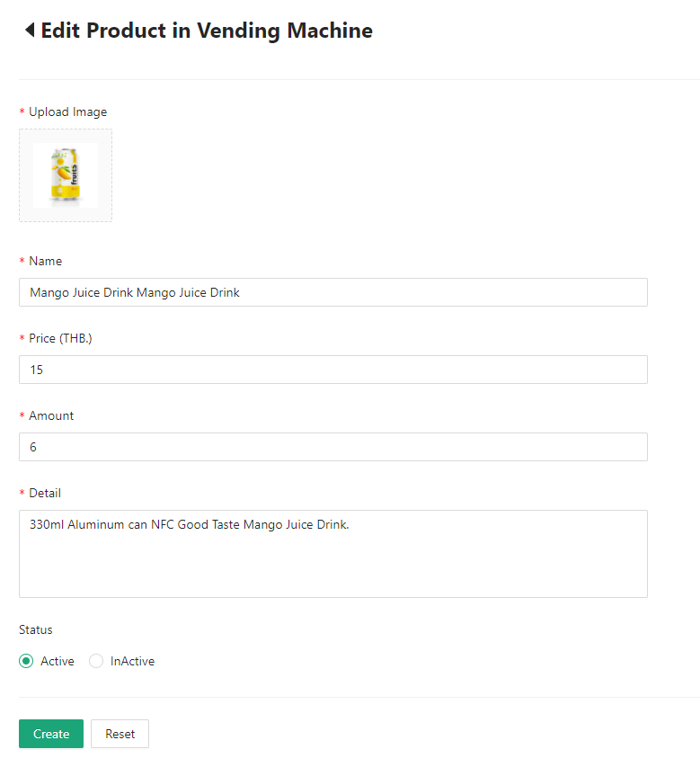Click the Edit Product in Vending Machine heading

[x=207, y=30]
